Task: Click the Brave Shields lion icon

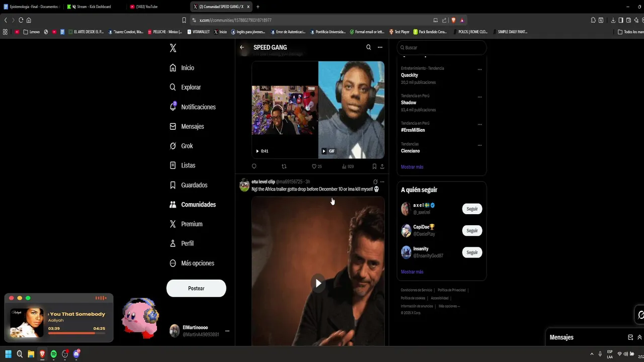Action: tap(453, 20)
